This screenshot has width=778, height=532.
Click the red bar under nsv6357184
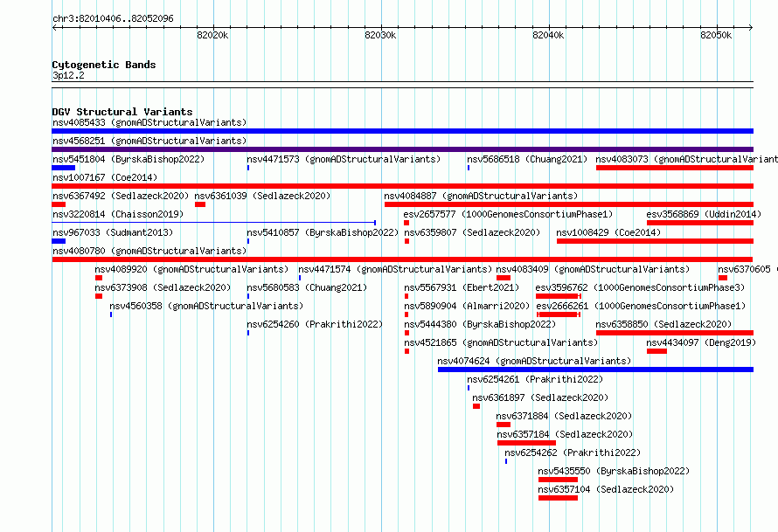pyautogui.click(x=526, y=443)
